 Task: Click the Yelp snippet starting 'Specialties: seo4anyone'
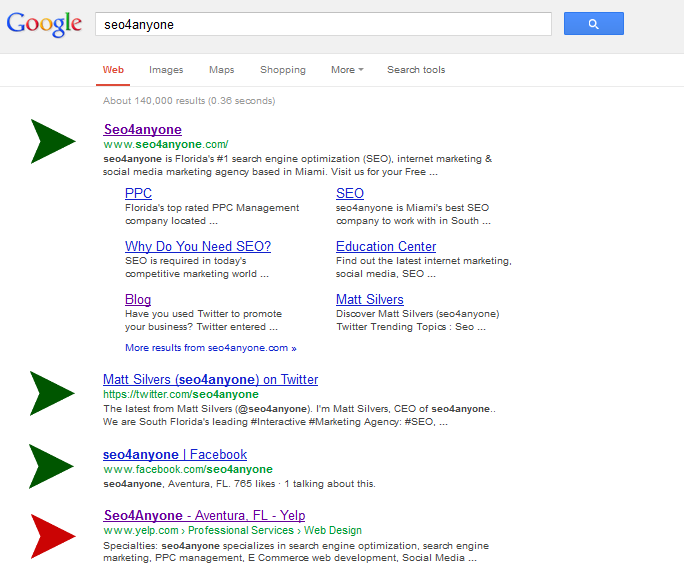pos(296,552)
